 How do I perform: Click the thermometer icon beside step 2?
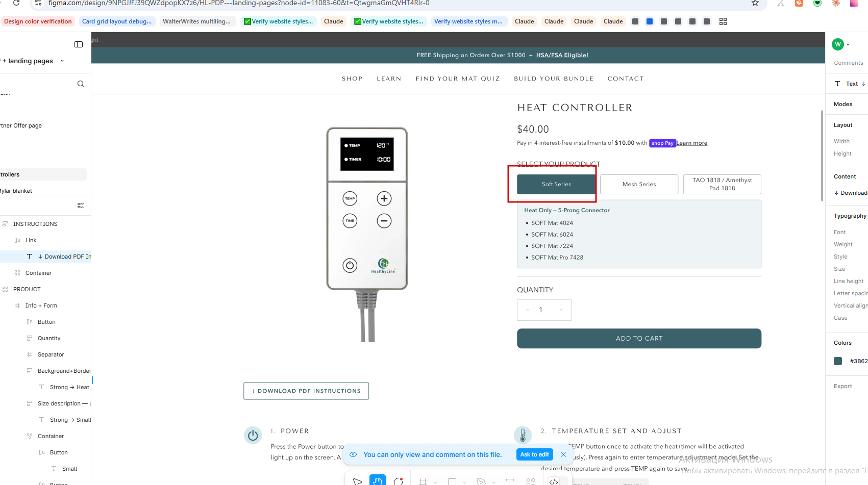tap(523, 436)
